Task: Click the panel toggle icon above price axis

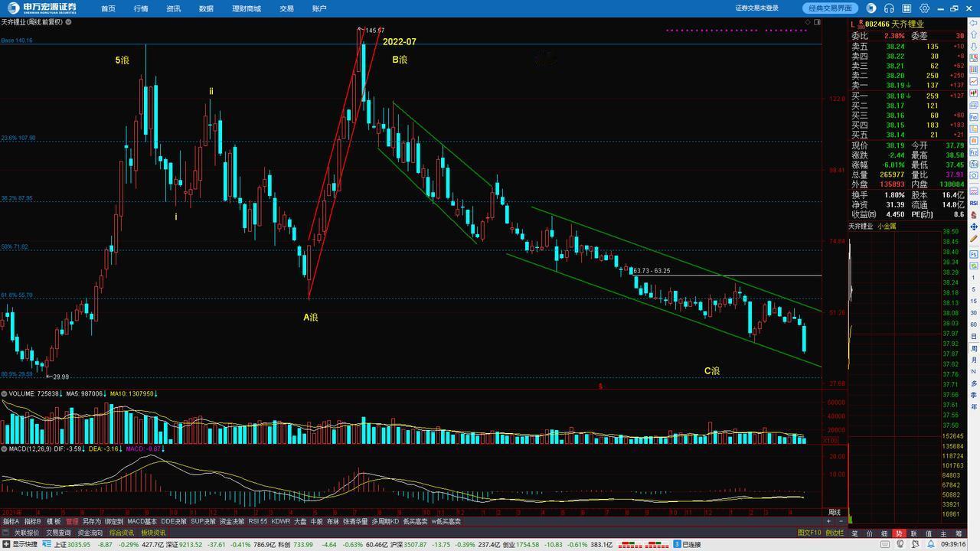Action: tap(818, 22)
